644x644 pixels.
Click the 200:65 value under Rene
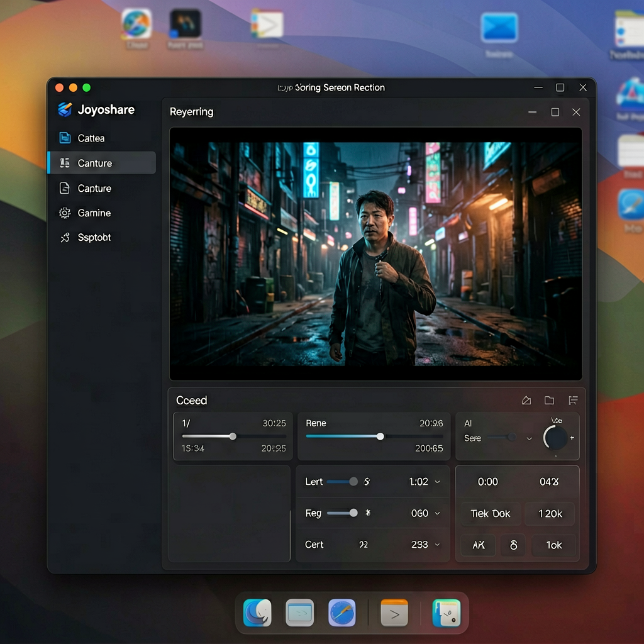click(x=429, y=448)
